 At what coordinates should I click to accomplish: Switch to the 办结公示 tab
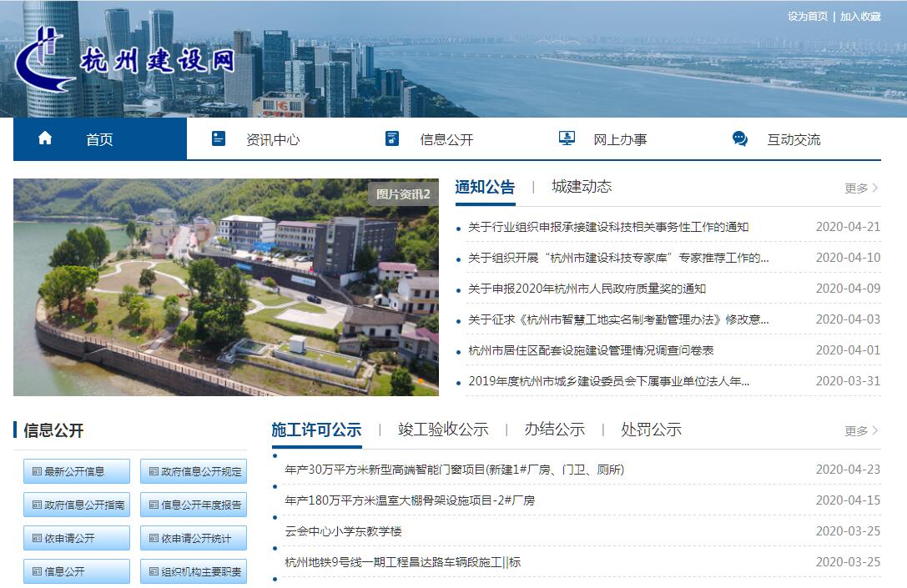tap(555, 430)
